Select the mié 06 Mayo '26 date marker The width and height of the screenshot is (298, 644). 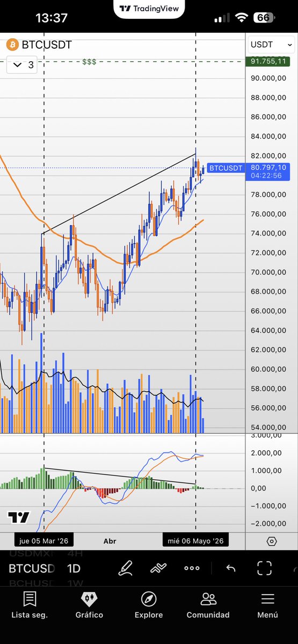coord(195,540)
